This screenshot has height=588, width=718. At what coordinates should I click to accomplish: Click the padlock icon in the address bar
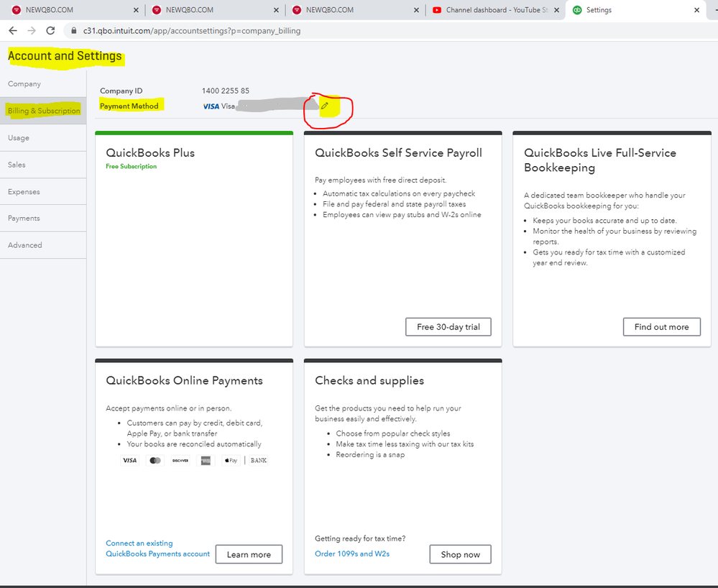73,31
